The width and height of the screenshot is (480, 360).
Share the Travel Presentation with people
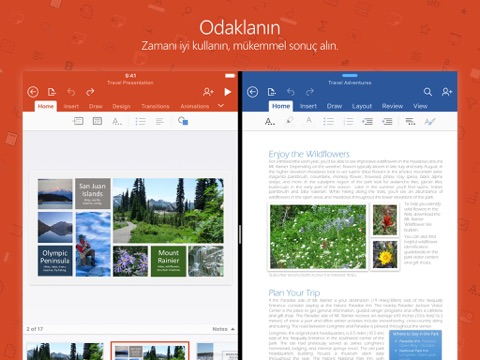click(x=208, y=92)
